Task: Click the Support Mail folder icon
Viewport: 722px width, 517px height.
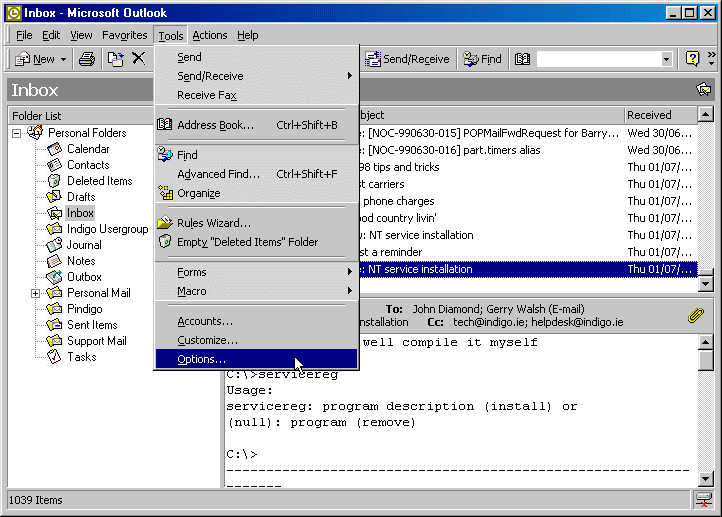Action: point(54,341)
